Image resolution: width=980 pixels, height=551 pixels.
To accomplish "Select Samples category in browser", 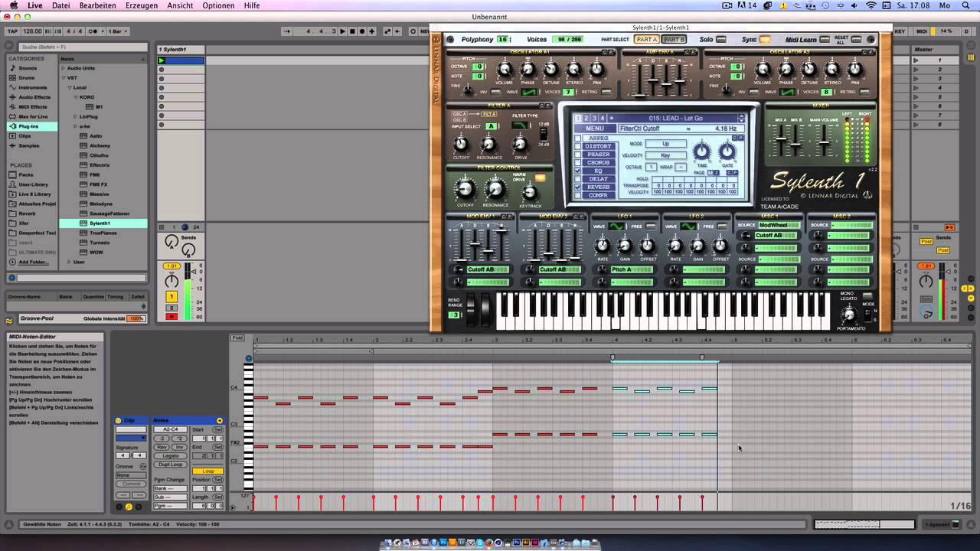I will click(28, 145).
